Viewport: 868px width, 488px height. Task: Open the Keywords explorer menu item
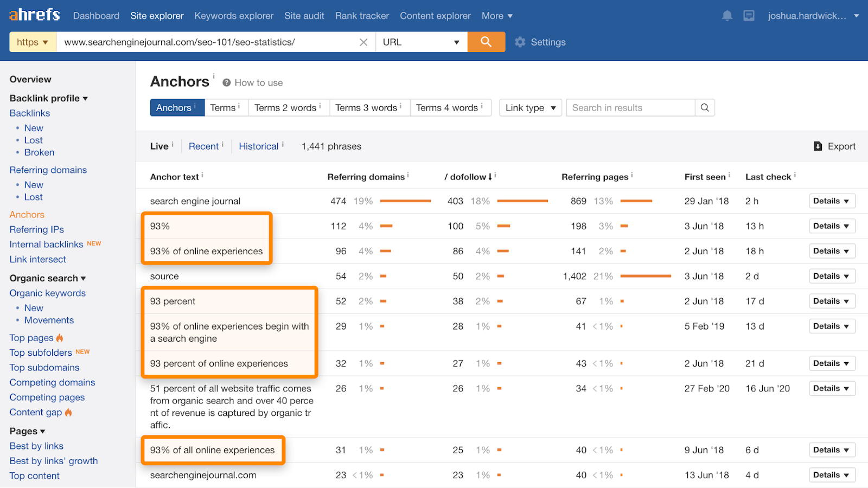[233, 16]
